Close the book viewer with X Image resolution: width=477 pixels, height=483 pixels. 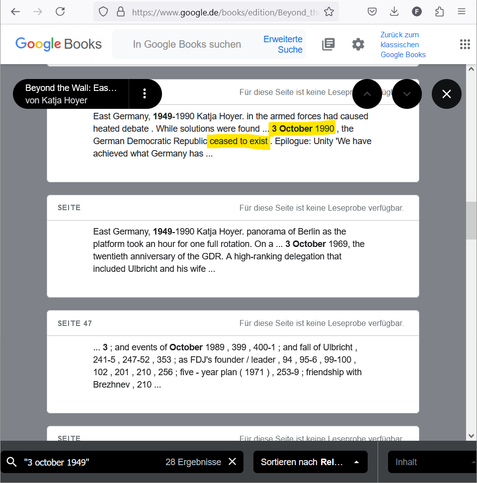446,94
